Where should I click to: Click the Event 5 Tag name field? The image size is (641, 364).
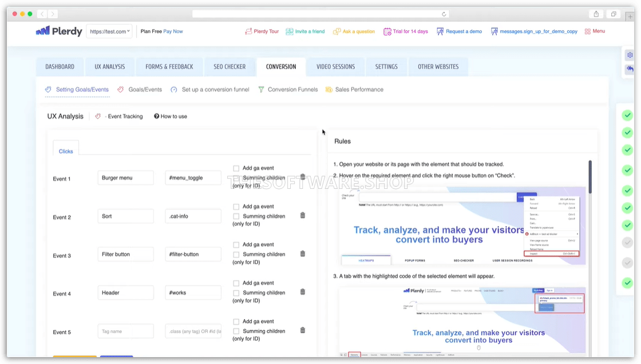tap(125, 331)
